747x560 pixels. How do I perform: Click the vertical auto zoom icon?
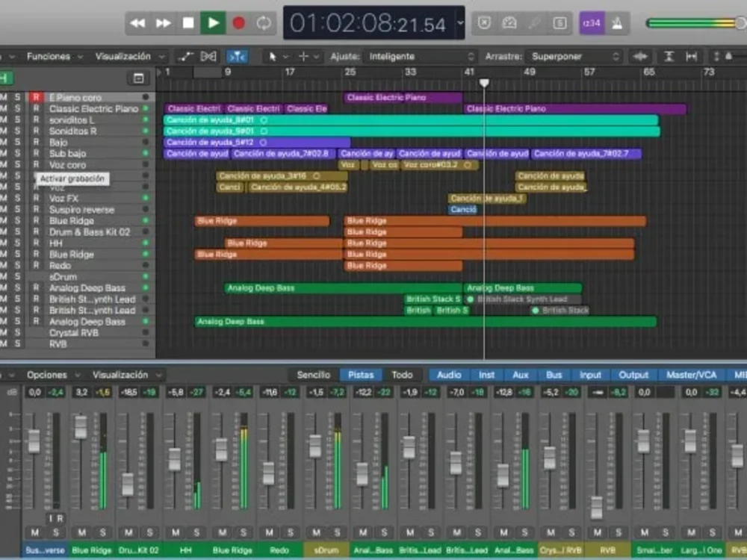669,57
